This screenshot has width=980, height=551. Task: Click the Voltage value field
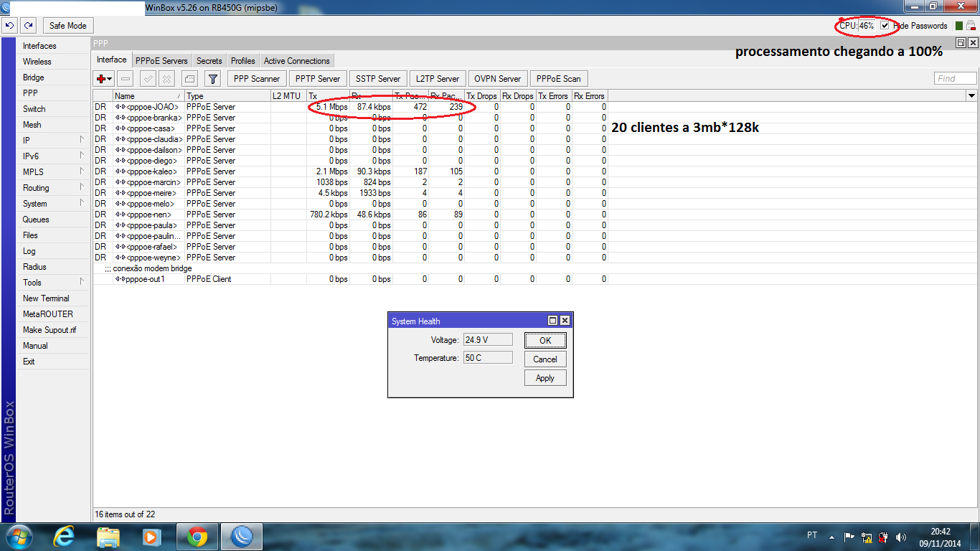pyautogui.click(x=488, y=340)
